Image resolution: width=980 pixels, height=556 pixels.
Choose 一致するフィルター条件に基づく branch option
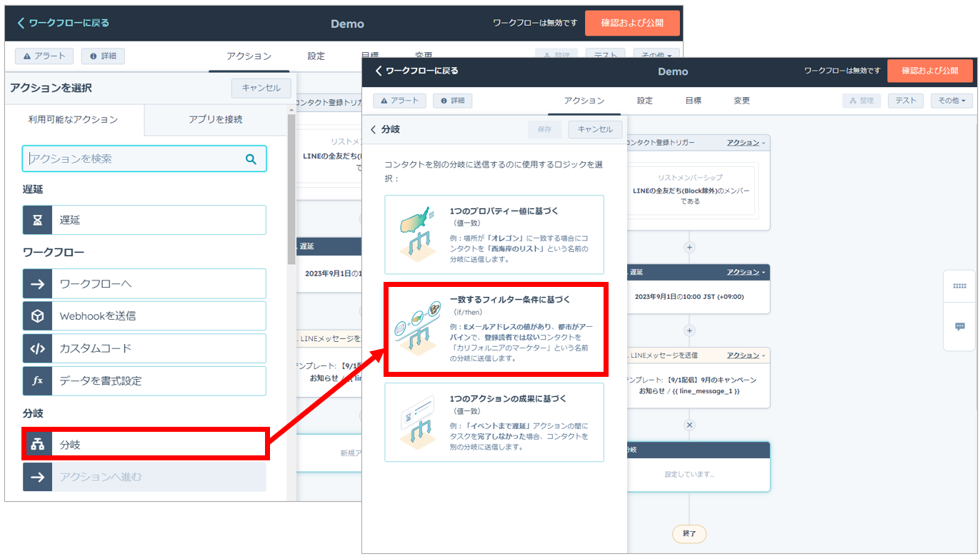point(496,329)
